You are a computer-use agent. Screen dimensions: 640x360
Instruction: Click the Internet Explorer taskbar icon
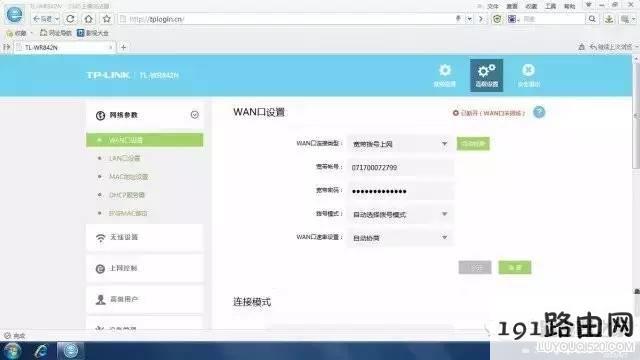pos(41,351)
